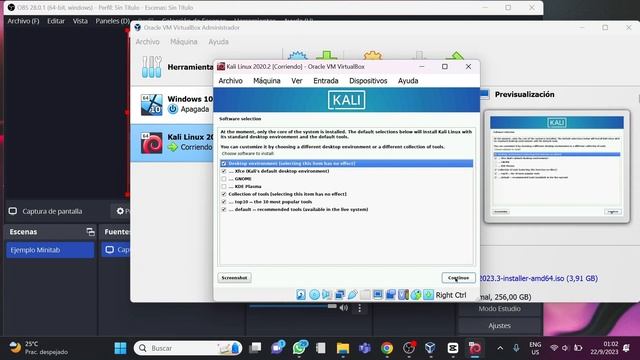The height and width of the screenshot is (360, 640).
Task: Click the Kali VM preview thumbnail
Action: 557,166
